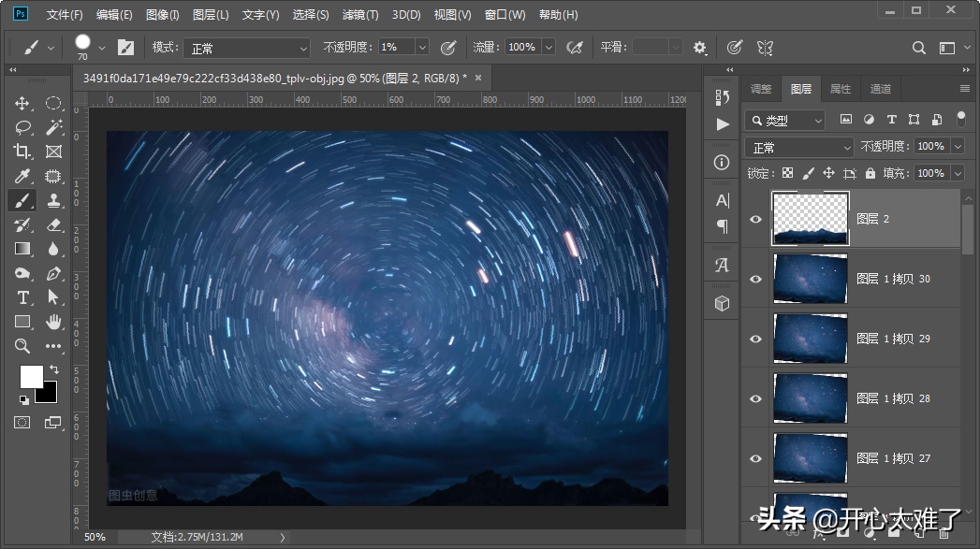Open the brush settings panel icon
Viewport: 980px width, 549px height.
tap(125, 48)
